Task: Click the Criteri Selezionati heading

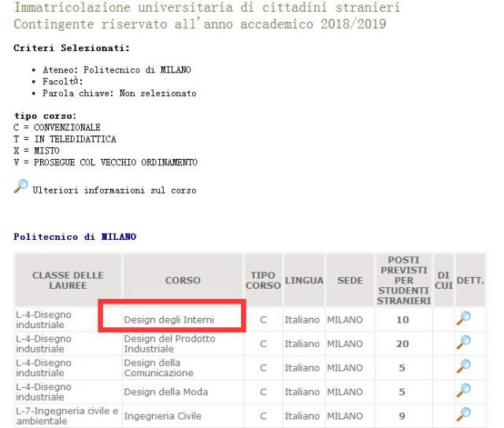Action: point(72,48)
